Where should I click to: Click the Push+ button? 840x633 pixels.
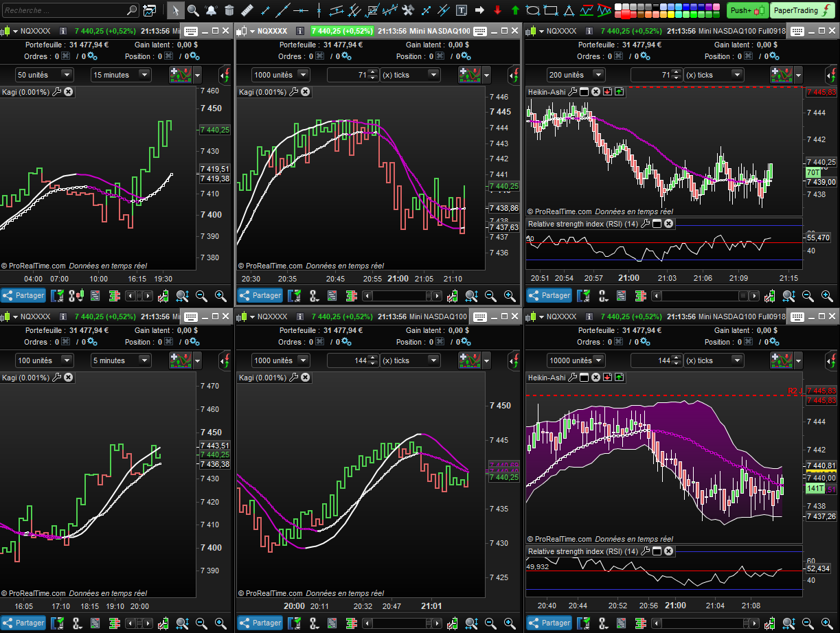pos(748,10)
